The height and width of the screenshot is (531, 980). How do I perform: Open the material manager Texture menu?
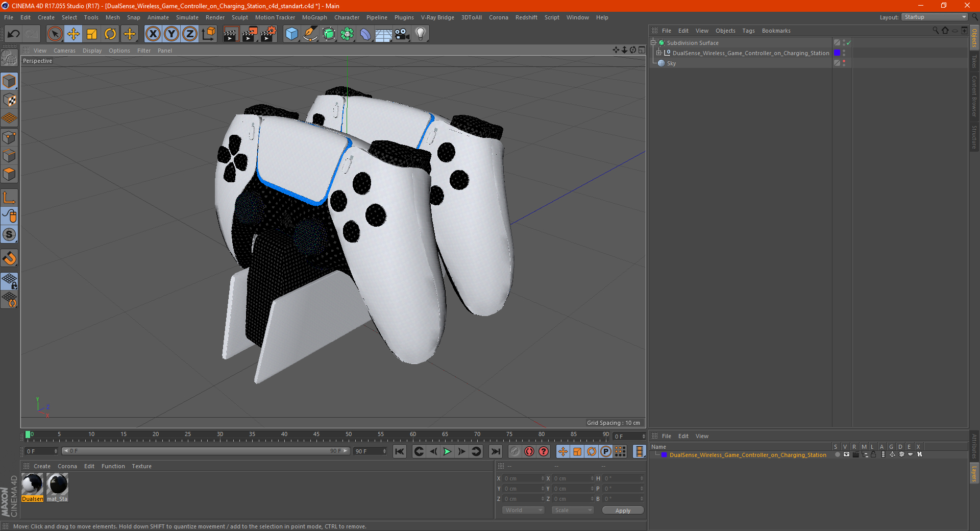tap(141, 466)
